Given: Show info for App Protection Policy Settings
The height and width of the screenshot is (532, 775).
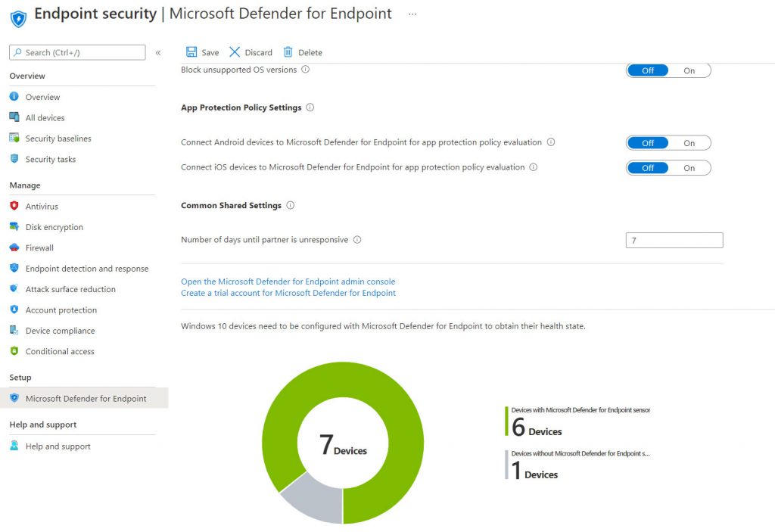Looking at the screenshot, I should point(310,107).
